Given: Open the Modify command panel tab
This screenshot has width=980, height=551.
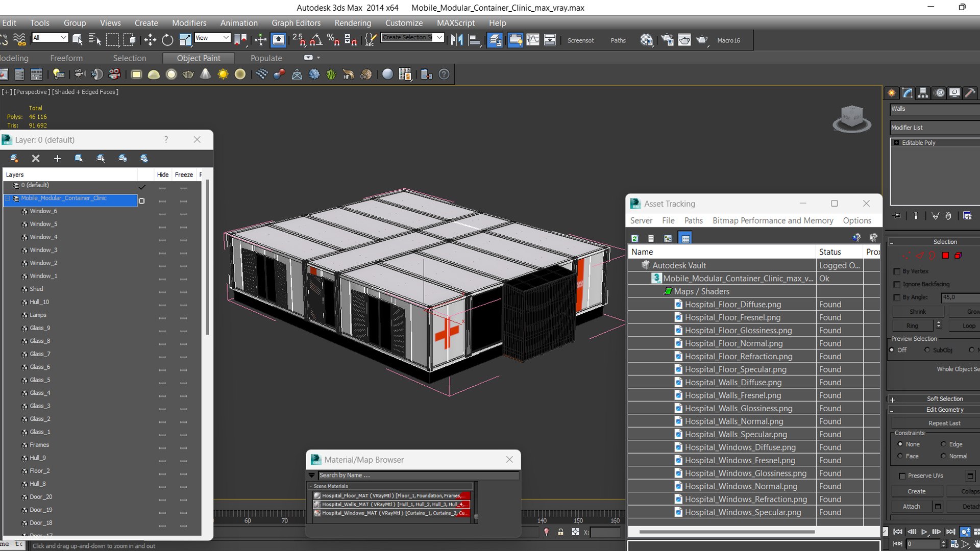Looking at the screenshot, I should 908,93.
